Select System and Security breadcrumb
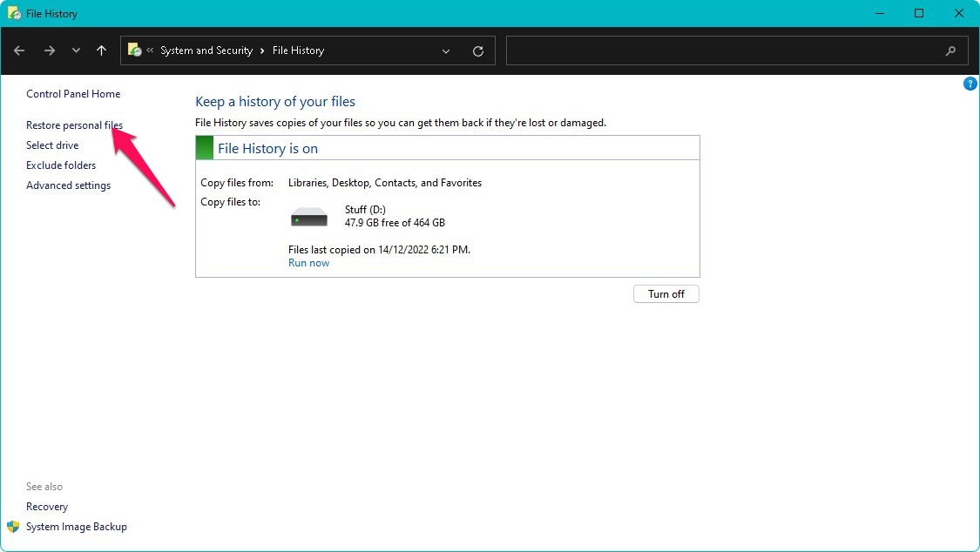The width and height of the screenshot is (980, 552). pos(206,50)
